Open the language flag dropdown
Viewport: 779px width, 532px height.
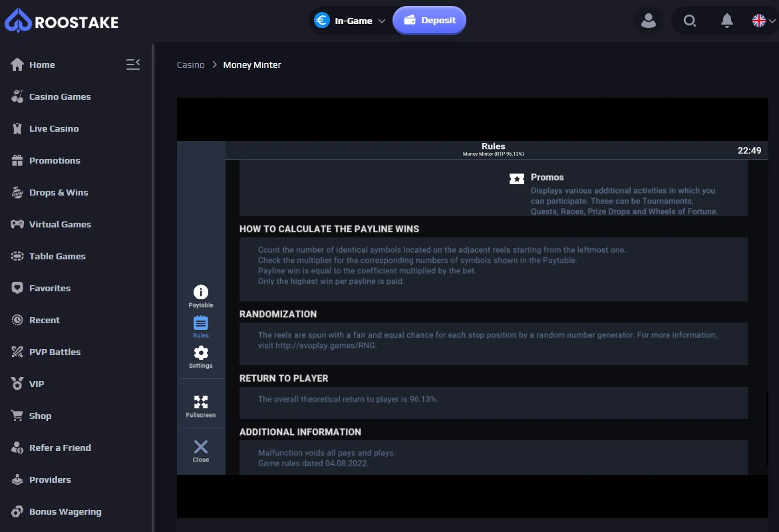764,21
